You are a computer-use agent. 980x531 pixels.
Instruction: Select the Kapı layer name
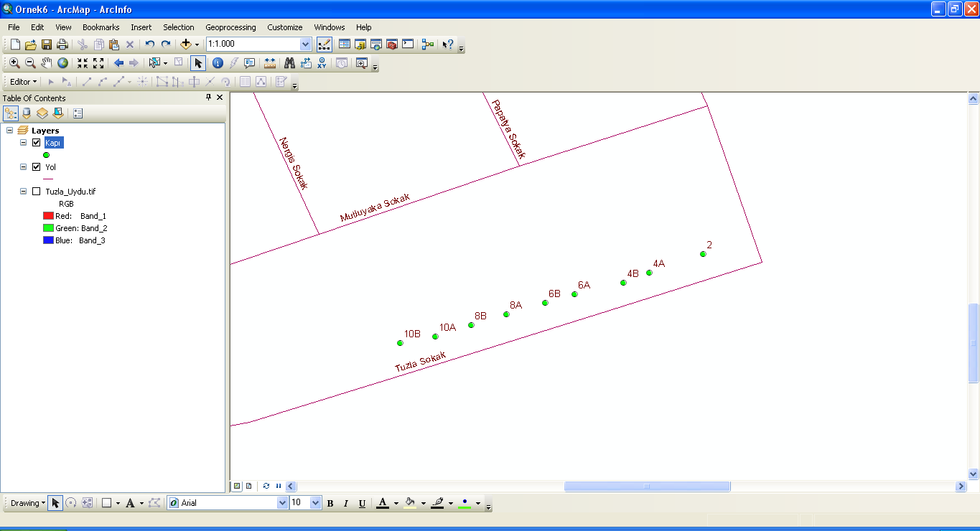54,143
